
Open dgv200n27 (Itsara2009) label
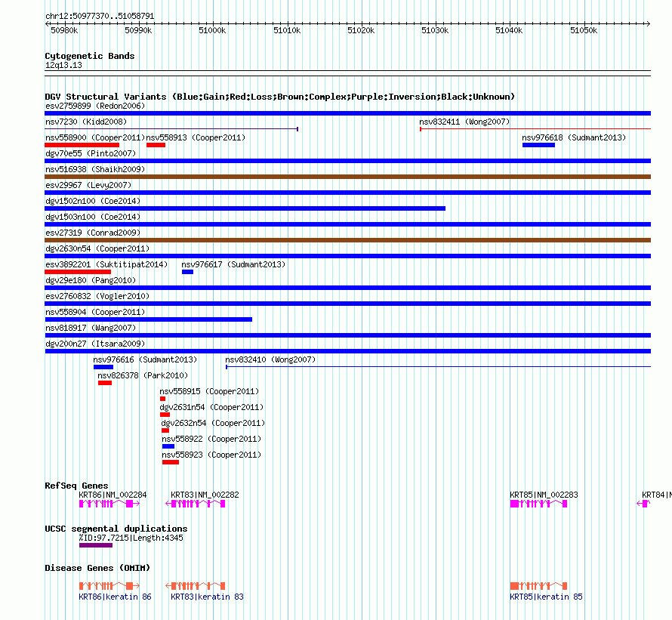coord(95,344)
